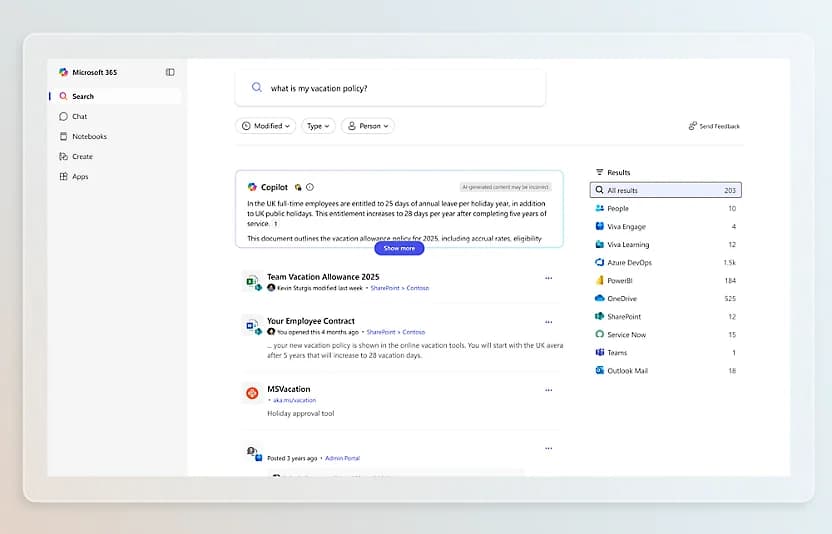
Task: Filter results by SharePoint
Action: coord(665,316)
